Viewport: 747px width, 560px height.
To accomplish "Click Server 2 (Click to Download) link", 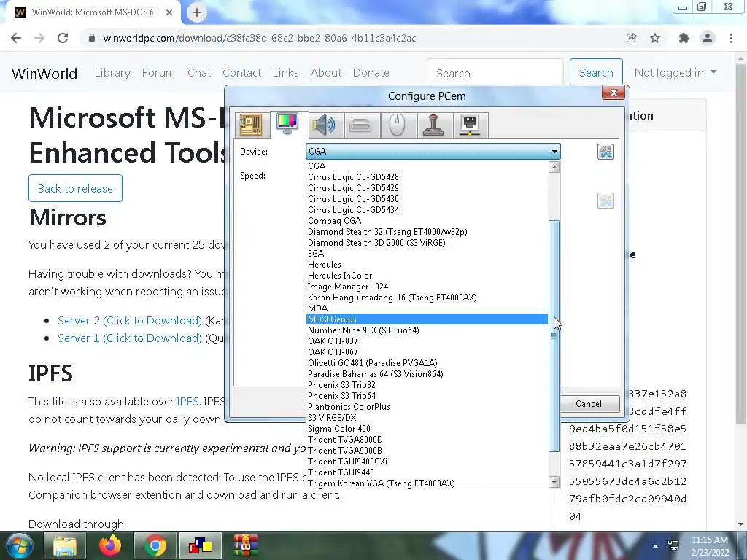I will pos(130,321).
